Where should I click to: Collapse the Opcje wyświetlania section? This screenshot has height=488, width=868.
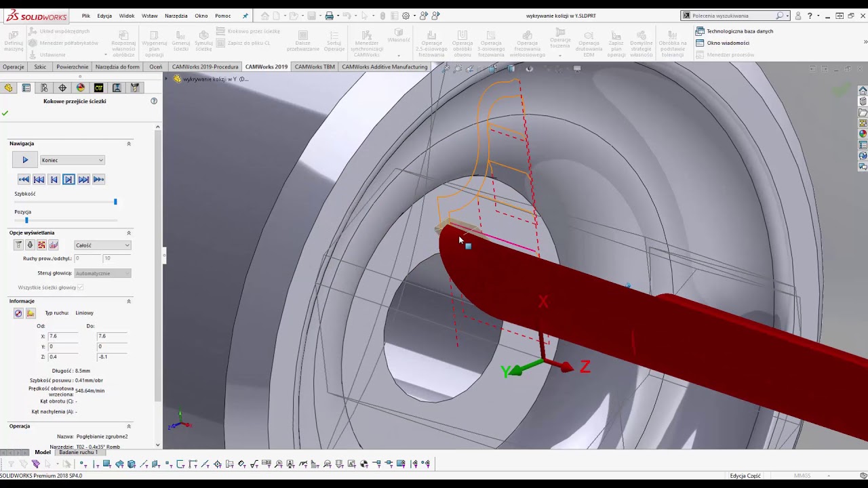(129, 233)
